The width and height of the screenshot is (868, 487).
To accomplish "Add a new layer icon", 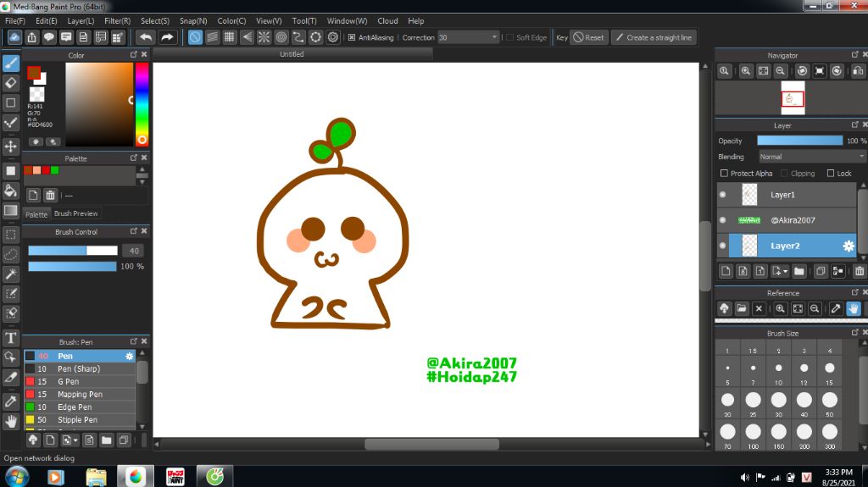I will [x=726, y=271].
